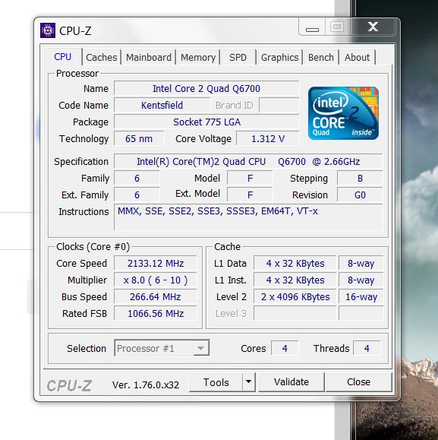Click the Instructions list starting with MMX

click(x=248, y=217)
